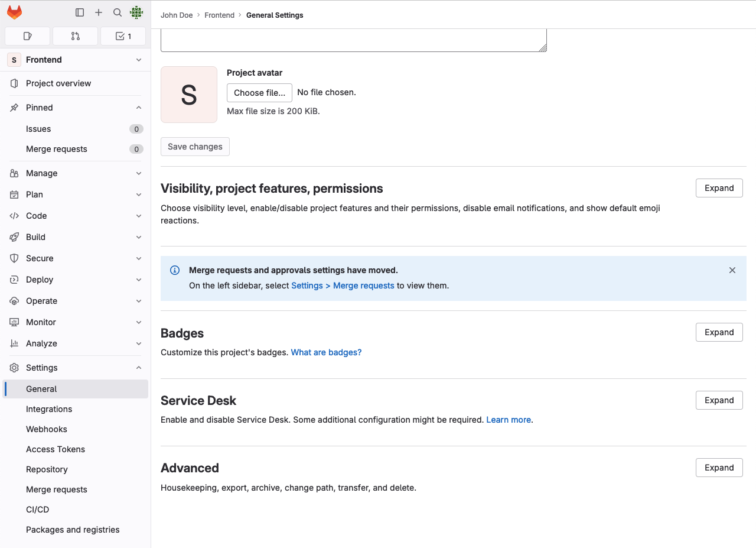This screenshot has height=548, width=756.
Task: Open the GitLab home logo
Action: point(14,12)
